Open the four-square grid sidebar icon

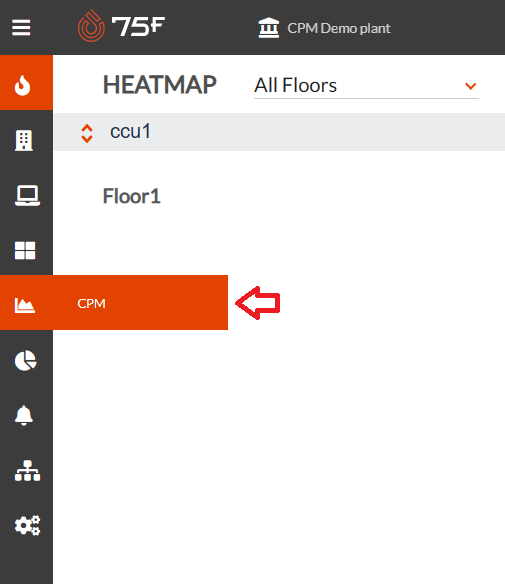click(25, 250)
